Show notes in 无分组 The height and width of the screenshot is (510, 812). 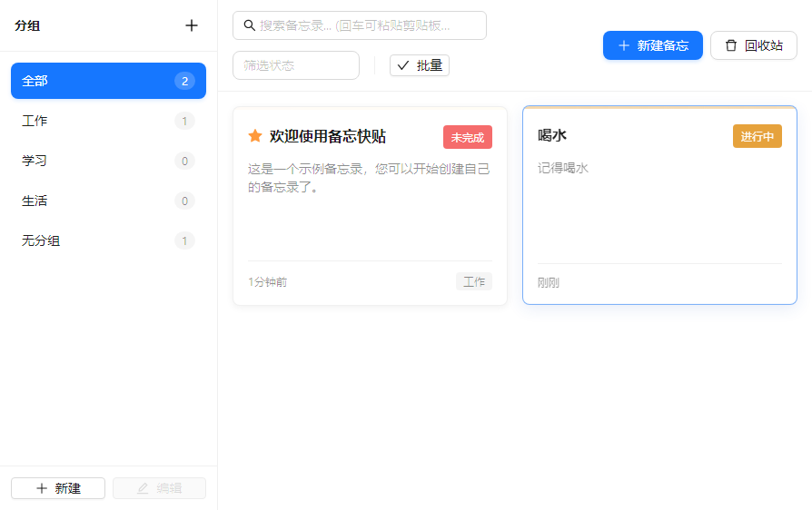108,240
